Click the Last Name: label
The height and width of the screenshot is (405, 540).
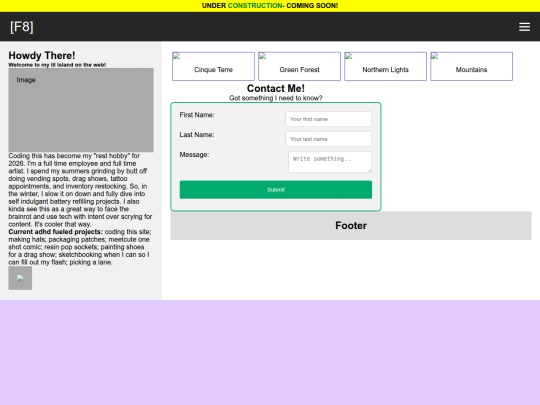click(x=197, y=135)
